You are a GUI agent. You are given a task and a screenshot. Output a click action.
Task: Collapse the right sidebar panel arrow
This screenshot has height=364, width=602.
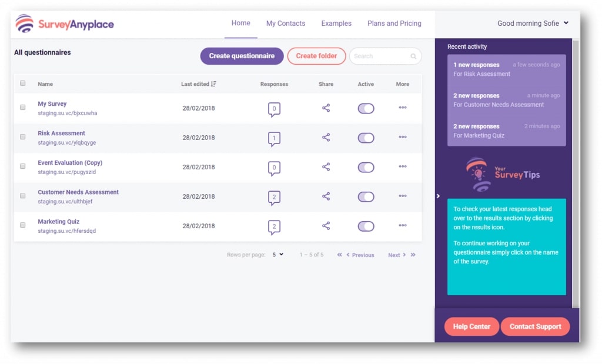click(438, 196)
